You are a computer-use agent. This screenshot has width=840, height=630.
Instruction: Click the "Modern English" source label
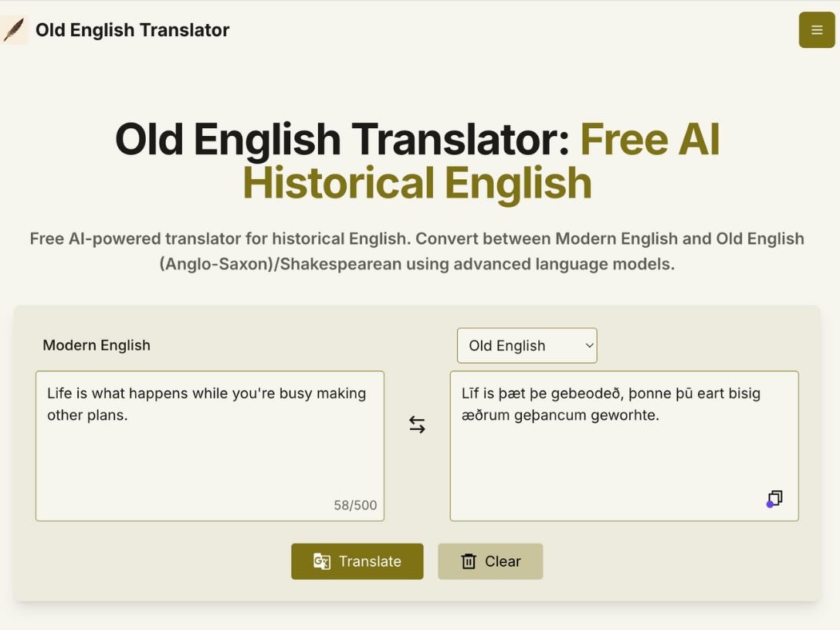coord(97,345)
